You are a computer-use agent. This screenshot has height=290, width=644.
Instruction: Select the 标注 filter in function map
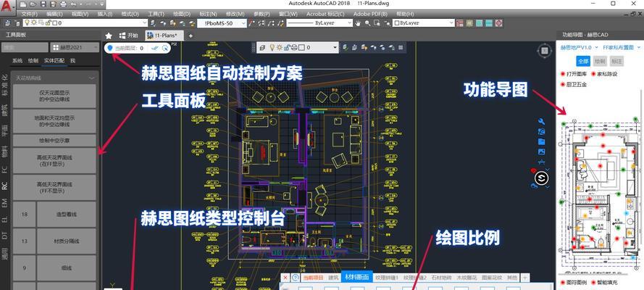pyautogui.click(x=616, y=61)
